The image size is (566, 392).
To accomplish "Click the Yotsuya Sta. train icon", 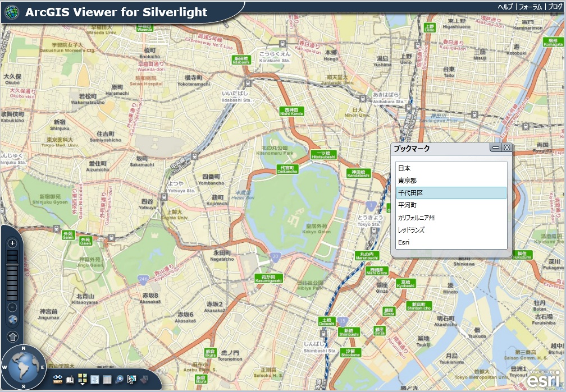I will tap(165, 197).
